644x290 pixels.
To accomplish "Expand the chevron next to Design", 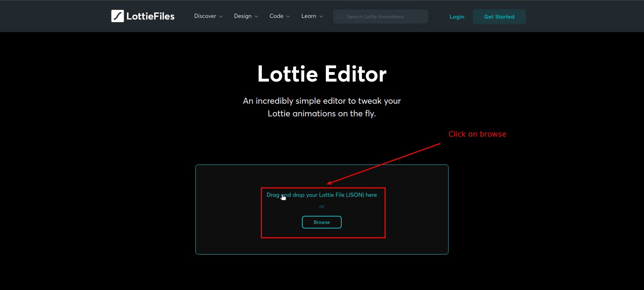I will click(x=256, y=17).
